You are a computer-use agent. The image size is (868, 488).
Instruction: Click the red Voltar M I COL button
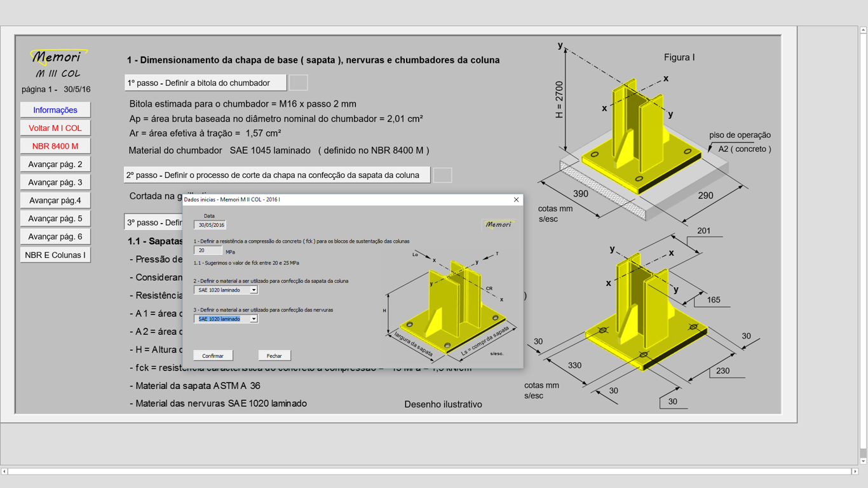55,128
